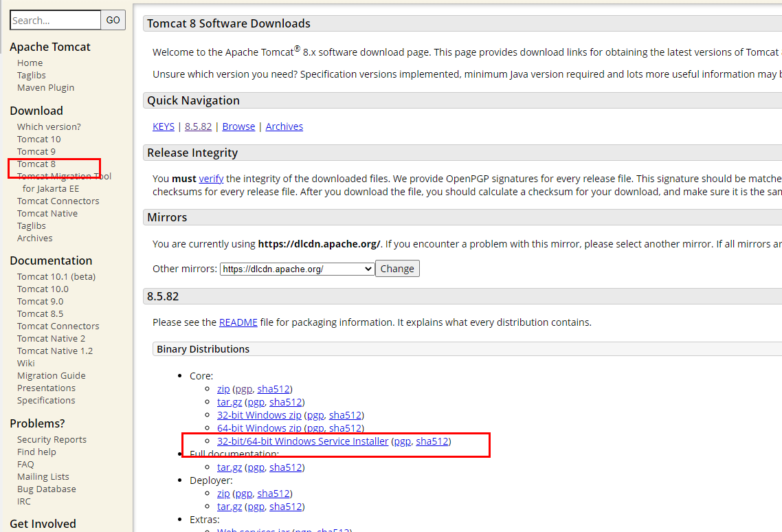Open sha512 checksum for Core zip

[273, 389]
